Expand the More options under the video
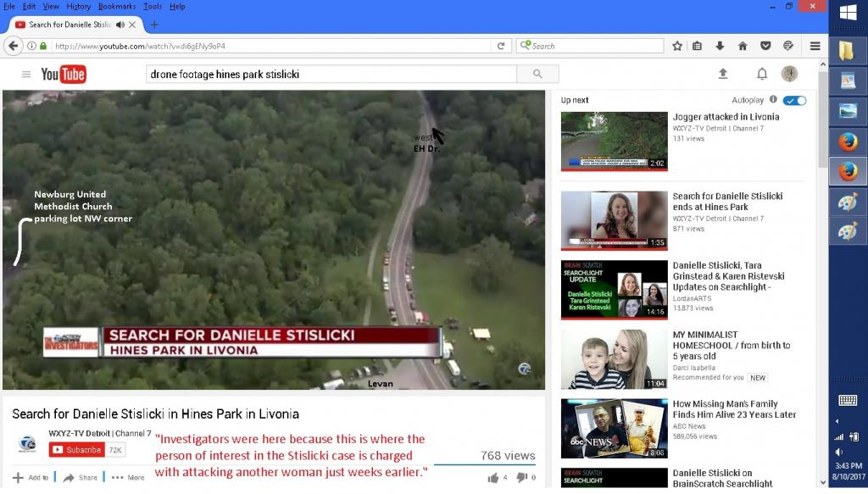Image resolution: width=868 pixels, height=494 pixels. coord(128,477)
